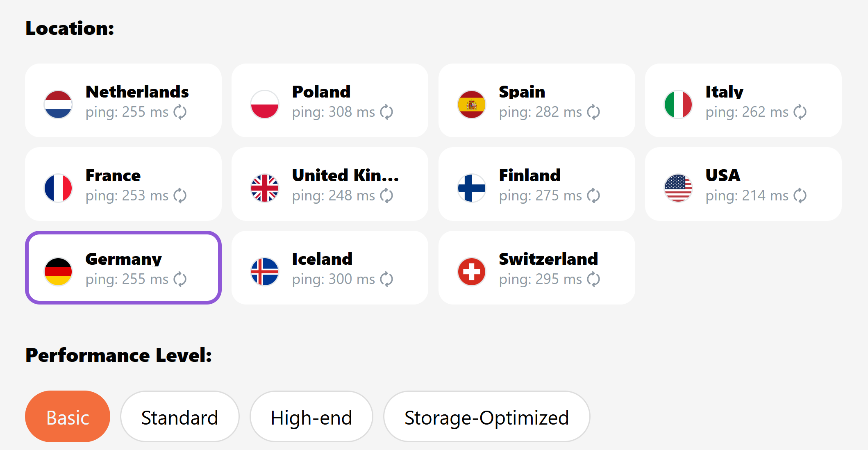Refresh ping for Netherlands location
Screen dimensions: 868x450
(180, 112)
